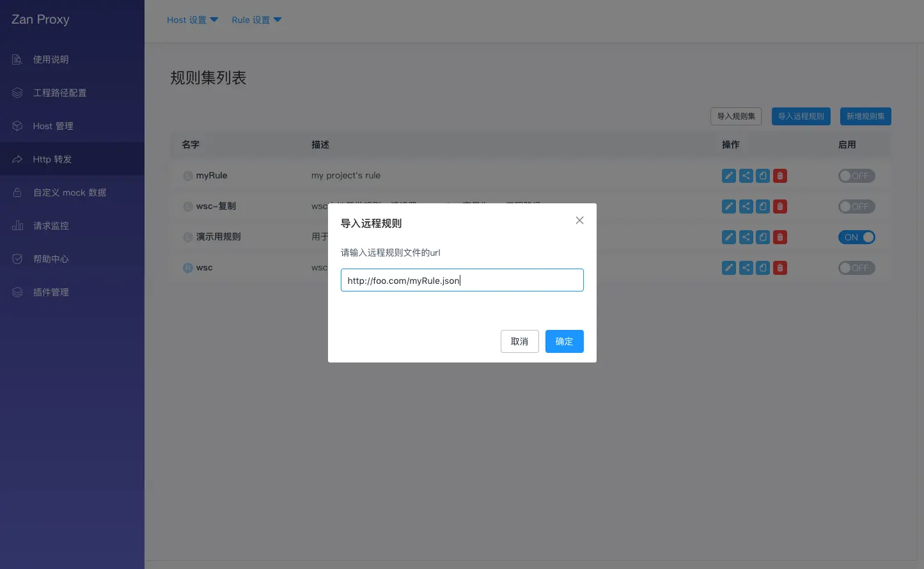
Task: Expand the Rule 设置 dropdown
Action: point(256,20)
